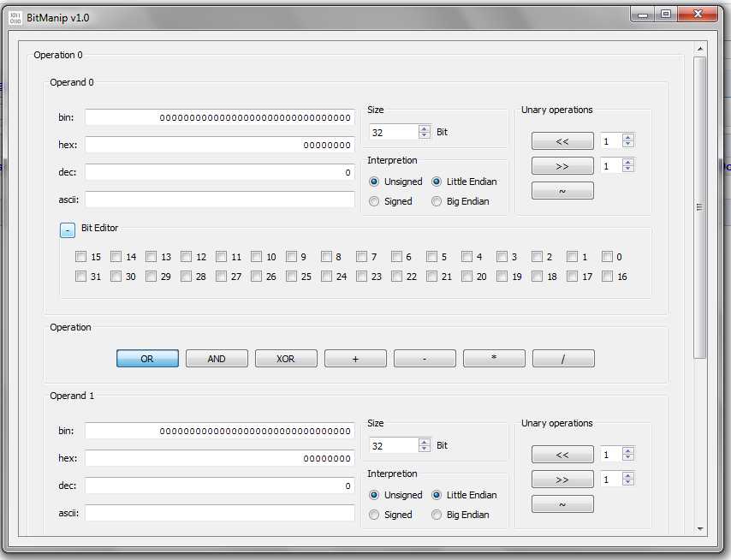Screen dimensions: 731x560
Task: Click Operand 0 dec input field
Action: pos(220,172)
